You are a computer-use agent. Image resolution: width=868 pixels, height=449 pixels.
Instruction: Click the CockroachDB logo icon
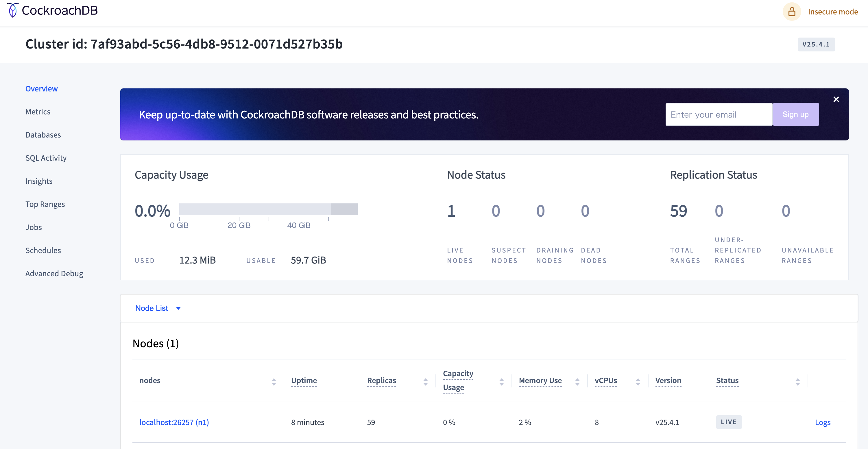12,10
